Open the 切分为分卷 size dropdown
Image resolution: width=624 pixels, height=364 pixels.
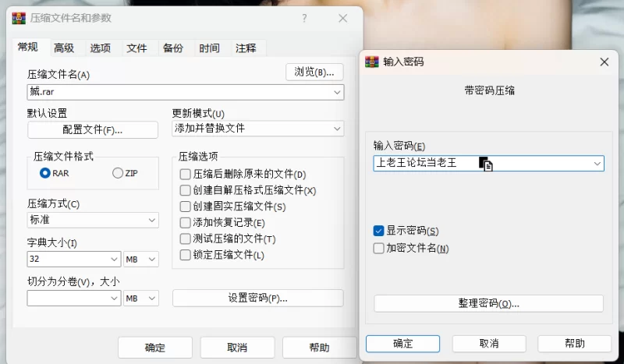114,299
